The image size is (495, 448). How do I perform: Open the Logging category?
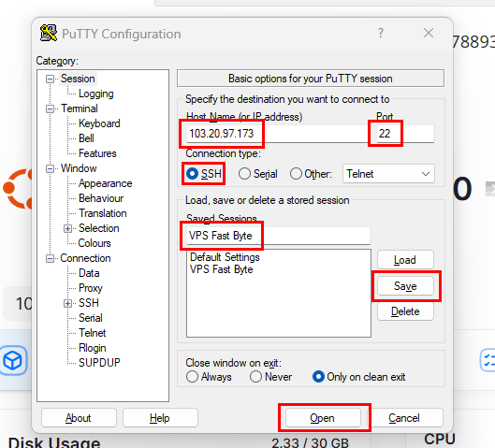click(x=96, y=94)
